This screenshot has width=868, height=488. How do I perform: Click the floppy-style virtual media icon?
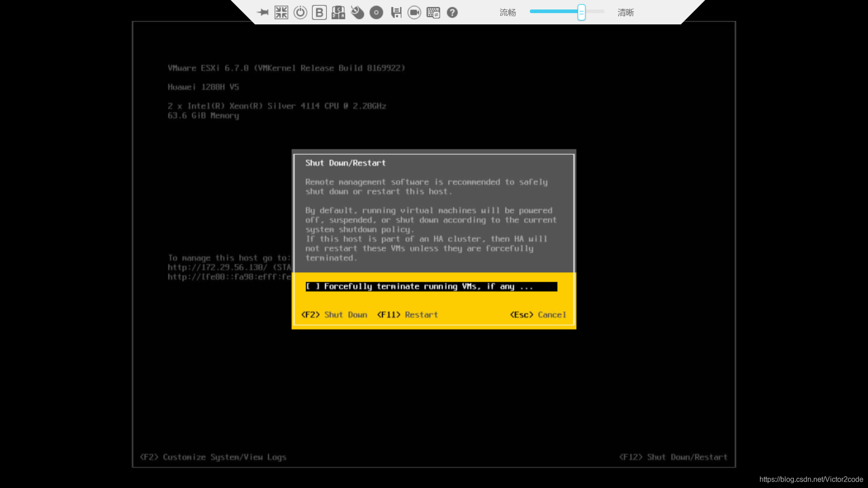396,12
